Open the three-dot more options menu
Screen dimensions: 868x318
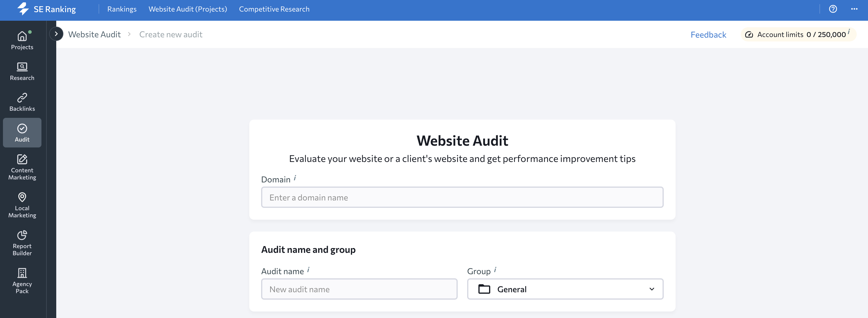tap(854, 9)
